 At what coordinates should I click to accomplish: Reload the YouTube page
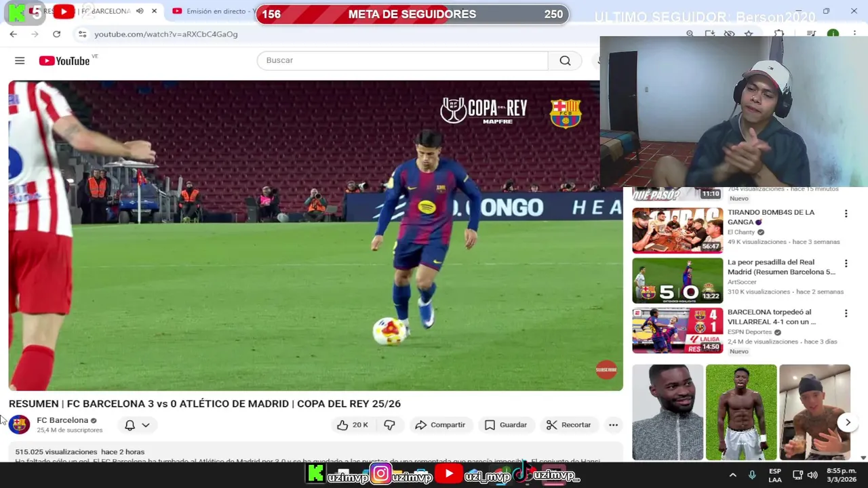point(56,34)
